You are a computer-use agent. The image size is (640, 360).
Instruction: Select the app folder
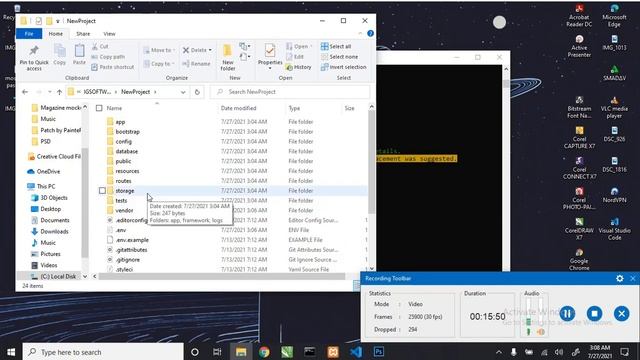[120, 122]
